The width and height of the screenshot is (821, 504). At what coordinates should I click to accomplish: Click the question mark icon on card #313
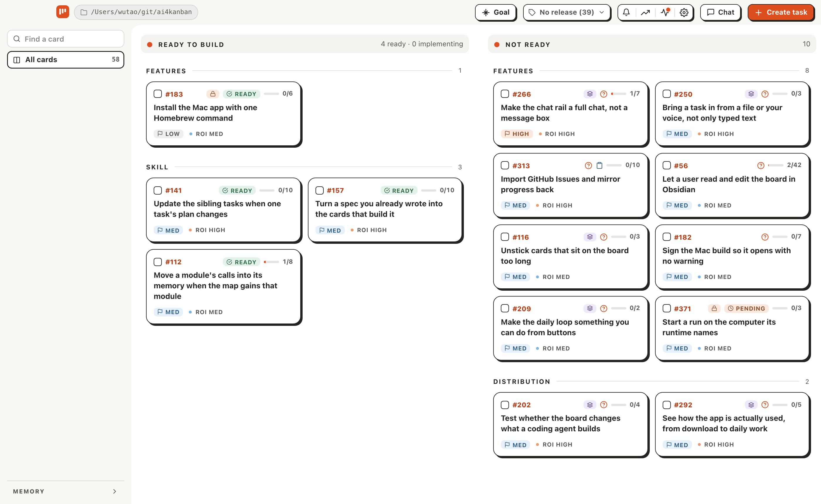[588, 166]
